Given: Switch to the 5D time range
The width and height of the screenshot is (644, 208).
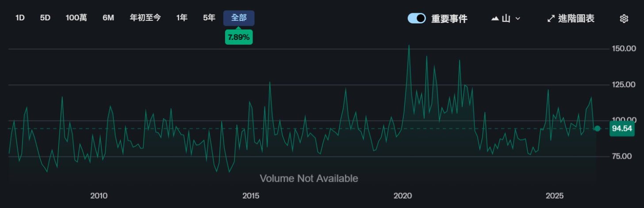Looking at the screenshot, I should pos(45,18).
